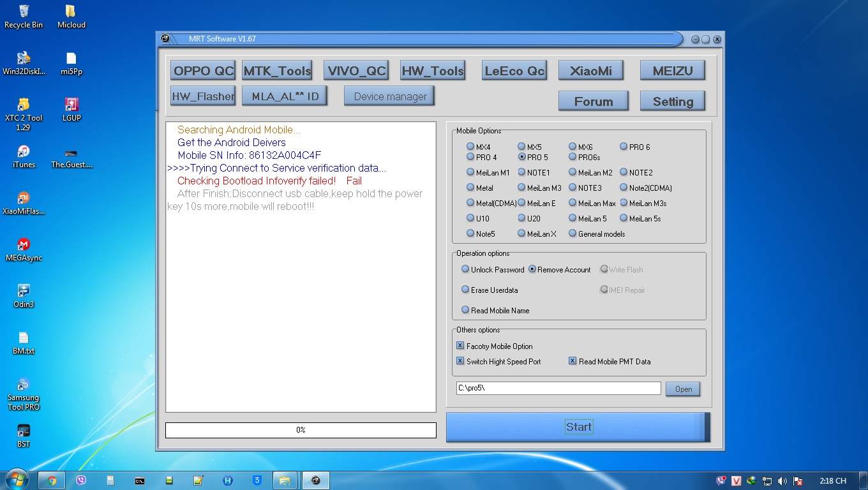Viewport: 868px width, 490px height.
Task: Open the Win32DiskImager desktop shortcut
Action: pos(24,63)
